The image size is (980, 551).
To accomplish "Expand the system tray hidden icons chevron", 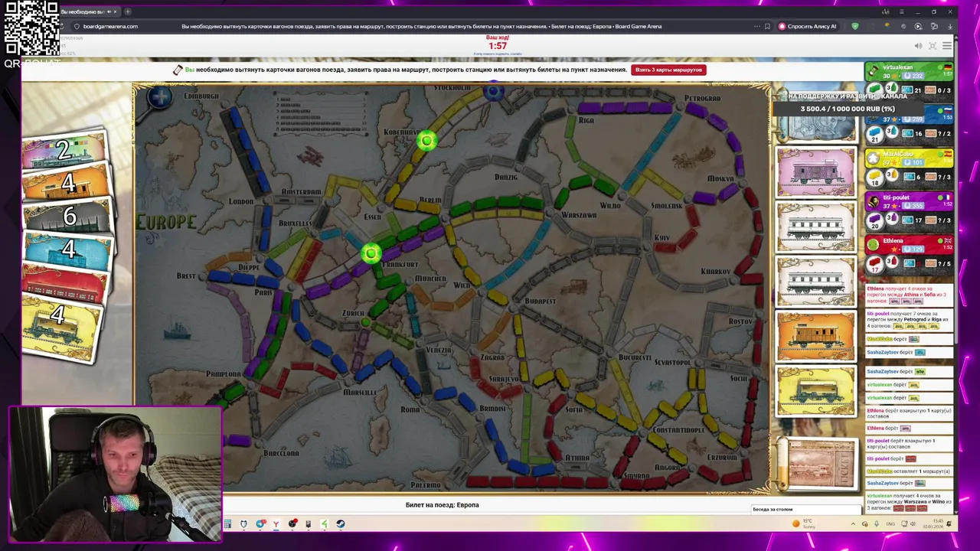I will pyautogui.click(x=853, y=524).
